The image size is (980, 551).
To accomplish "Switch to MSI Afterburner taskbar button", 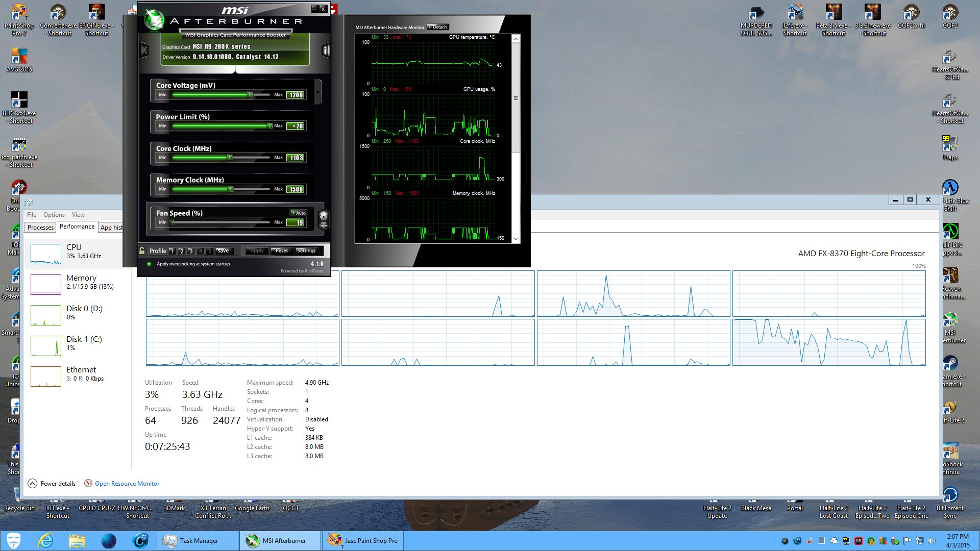I will point(280,541).
